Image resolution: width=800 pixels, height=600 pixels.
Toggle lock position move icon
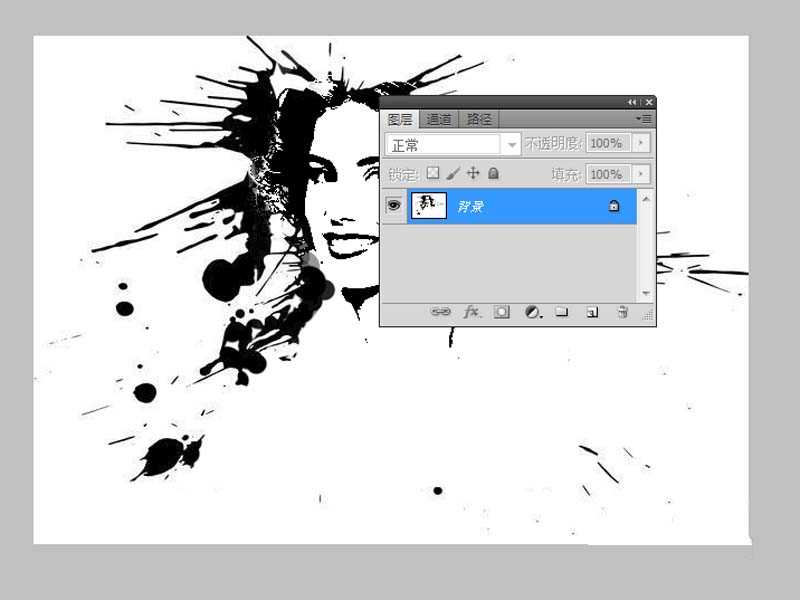point(473,174)
